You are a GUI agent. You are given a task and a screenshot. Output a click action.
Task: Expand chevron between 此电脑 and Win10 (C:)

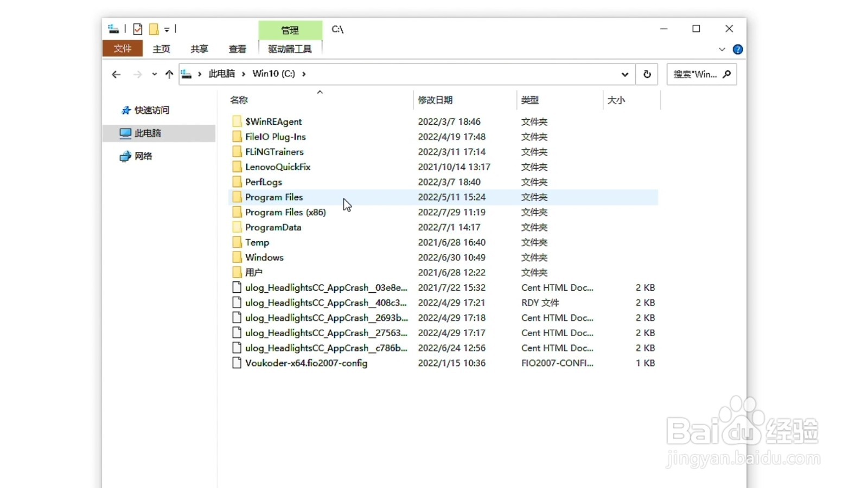point(244,74)
